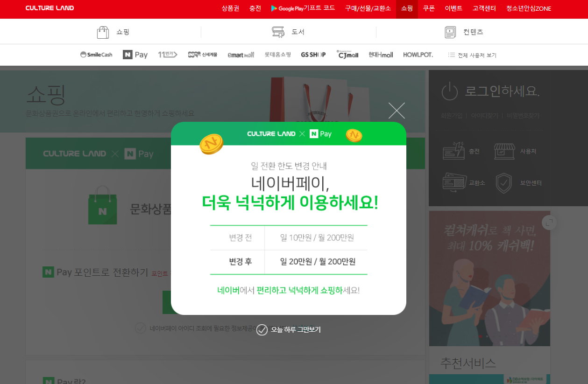Click the emart mall logo
Image resolution: width=588 pixels, height=384 pixels.
click(241, 55)
